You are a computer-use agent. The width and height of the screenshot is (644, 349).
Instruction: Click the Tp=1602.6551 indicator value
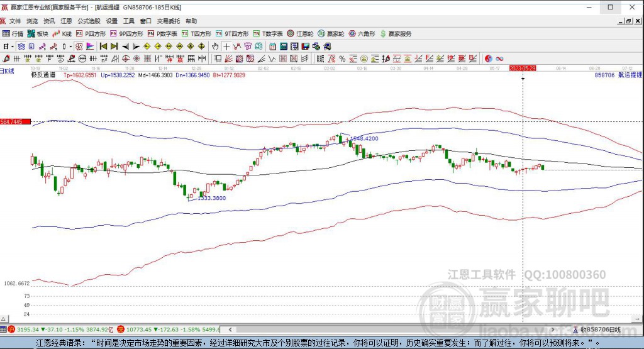[x=80, y=75]
